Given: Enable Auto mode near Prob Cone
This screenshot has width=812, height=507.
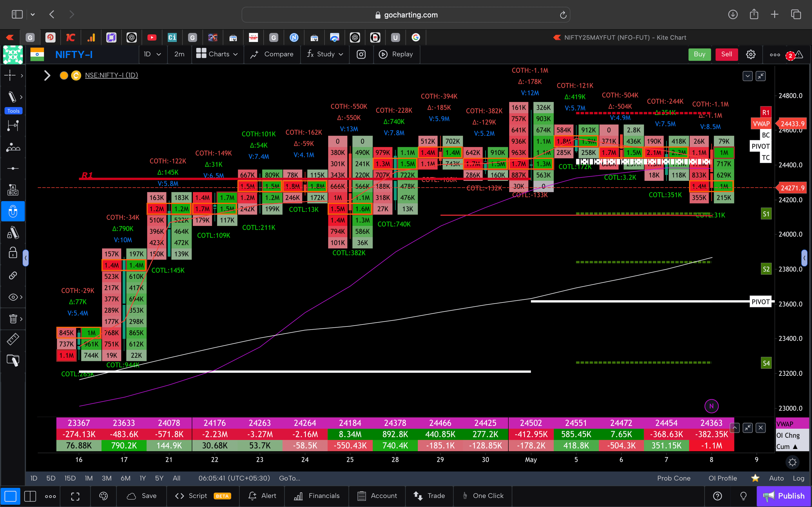Looking at the screenshot, I should click(776, 478).
